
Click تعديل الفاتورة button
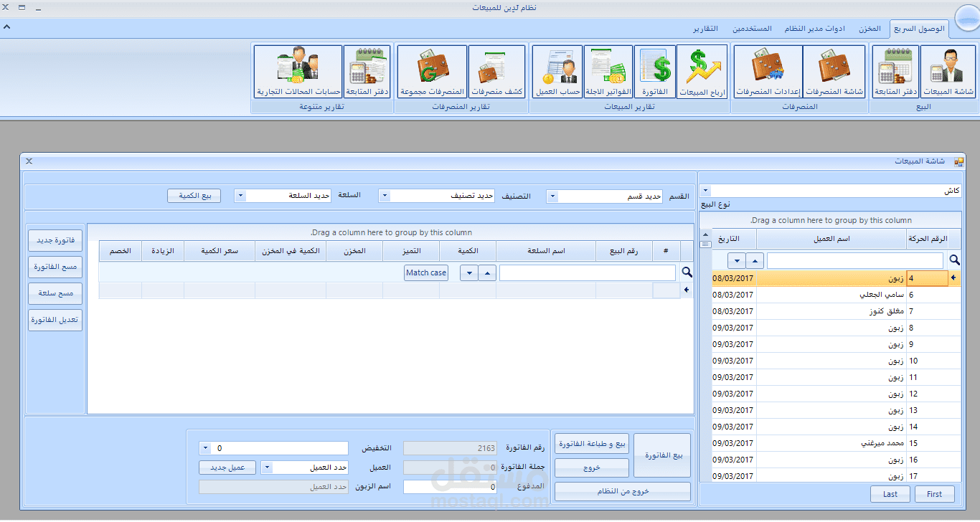point(55,320)
